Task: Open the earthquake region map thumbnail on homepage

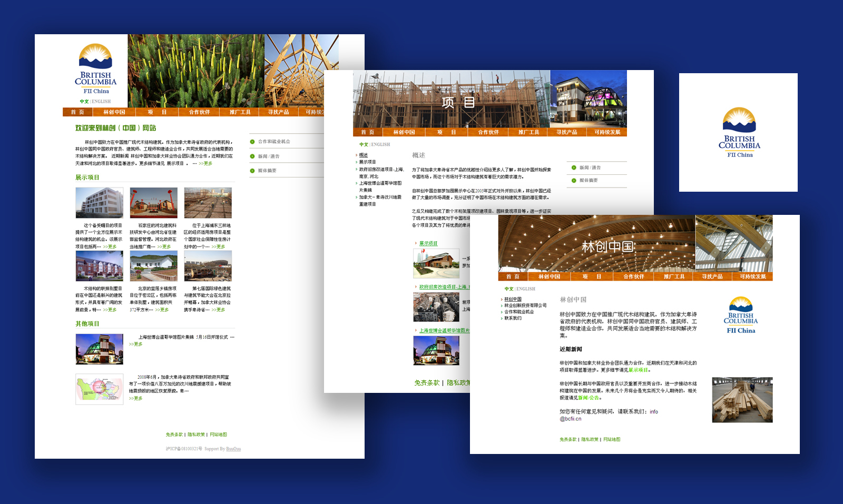Action: [x=100, y=389]
